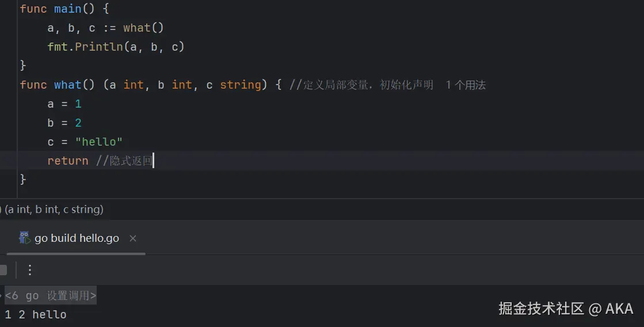Viewport: 644px width, 327px height.
Task: Click the Println method name
Action: [x=99, y=47]
